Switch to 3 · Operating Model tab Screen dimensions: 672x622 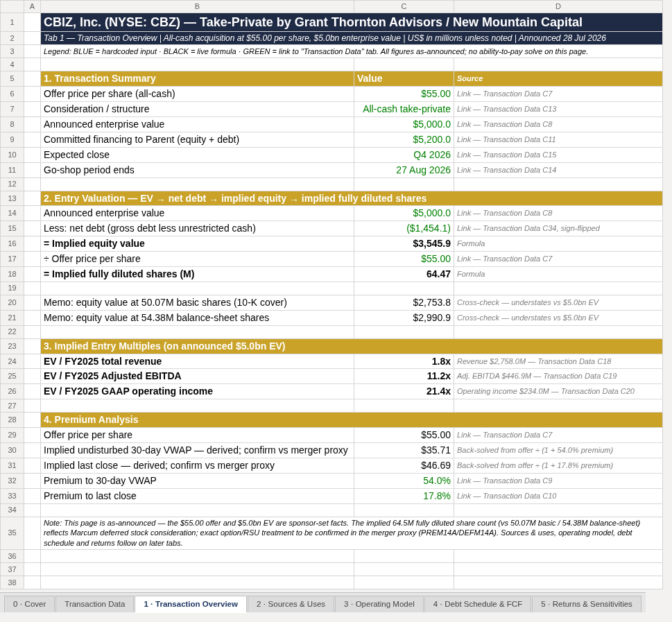pos(379,604)
